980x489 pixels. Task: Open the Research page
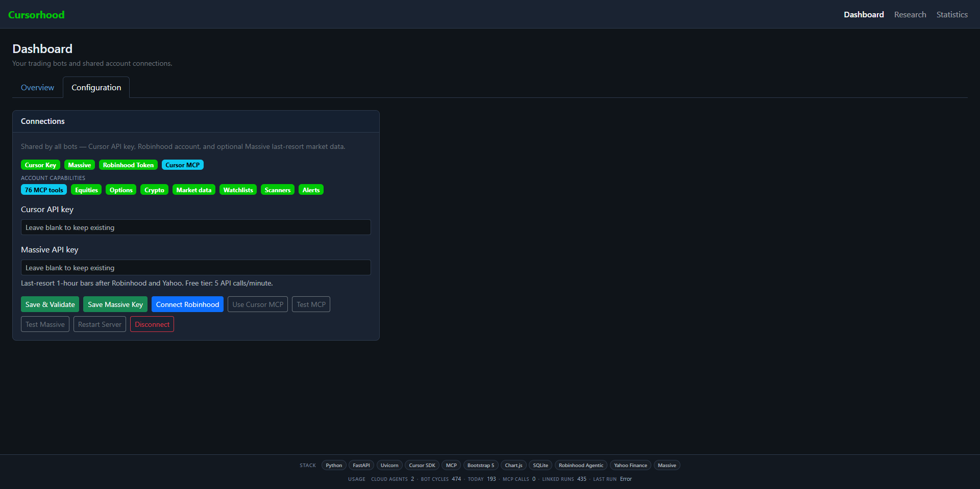910,15
